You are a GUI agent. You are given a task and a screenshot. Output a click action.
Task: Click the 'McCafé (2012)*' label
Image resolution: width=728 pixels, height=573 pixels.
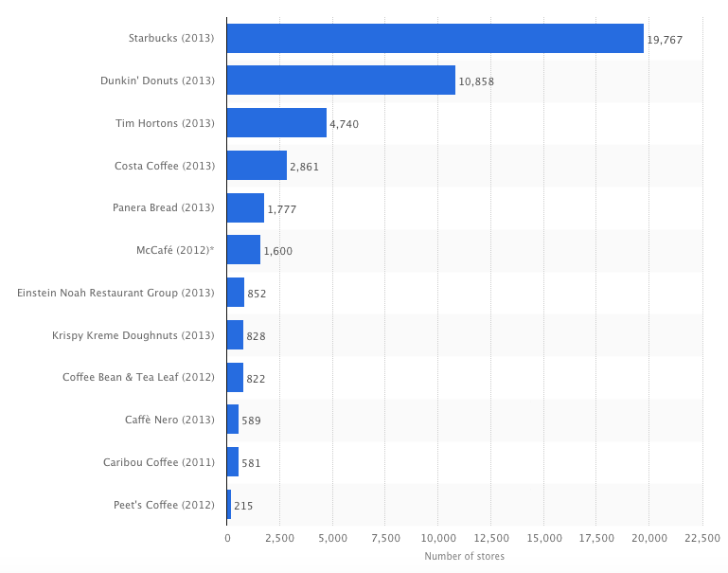coord(175,250)
